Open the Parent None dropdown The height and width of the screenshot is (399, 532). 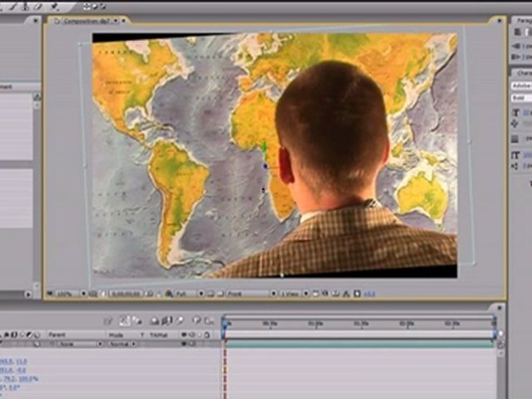pyautogui.click(x=79, y=344)
